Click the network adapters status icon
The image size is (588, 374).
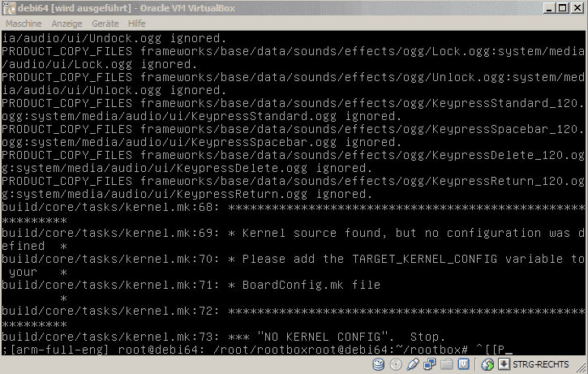tap(429, 364)
